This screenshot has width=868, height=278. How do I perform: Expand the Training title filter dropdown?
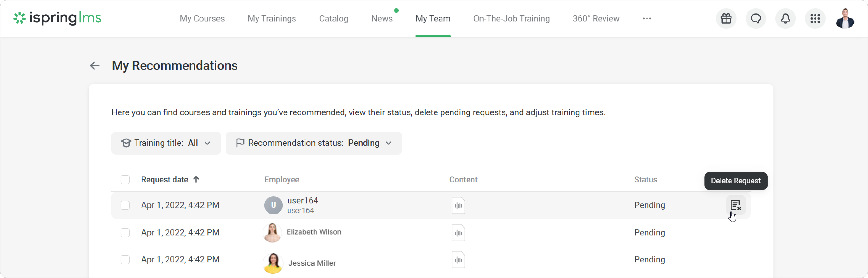(166, 143)
